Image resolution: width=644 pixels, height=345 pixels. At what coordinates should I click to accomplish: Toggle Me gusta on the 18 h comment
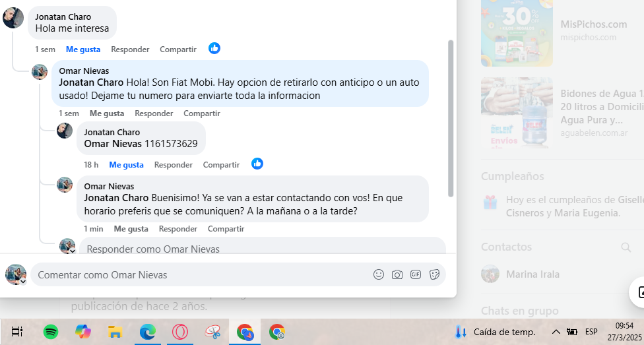coord(126,165)
